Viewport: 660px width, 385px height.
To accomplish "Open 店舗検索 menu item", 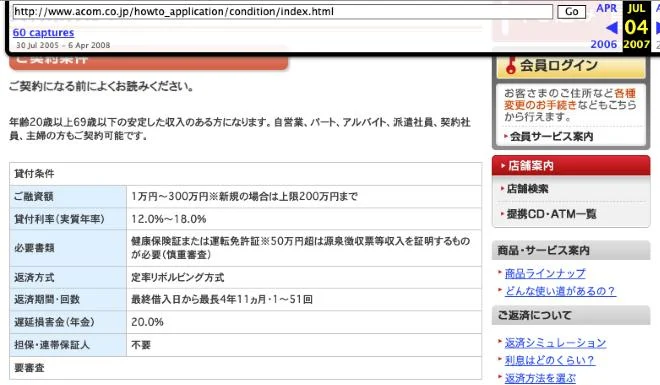I will tap(527, 189).
